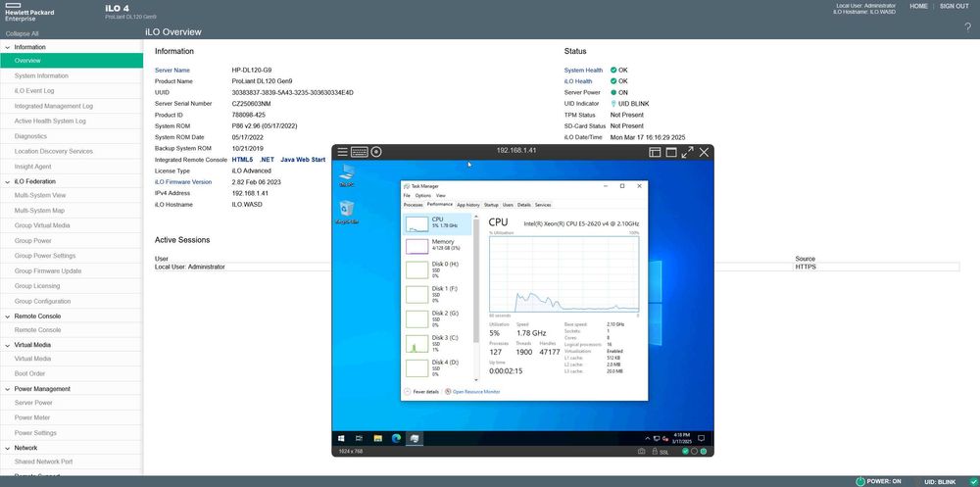Open Task Manager File menu
Screen dimensions: 980x487
[x=407, y=196]
